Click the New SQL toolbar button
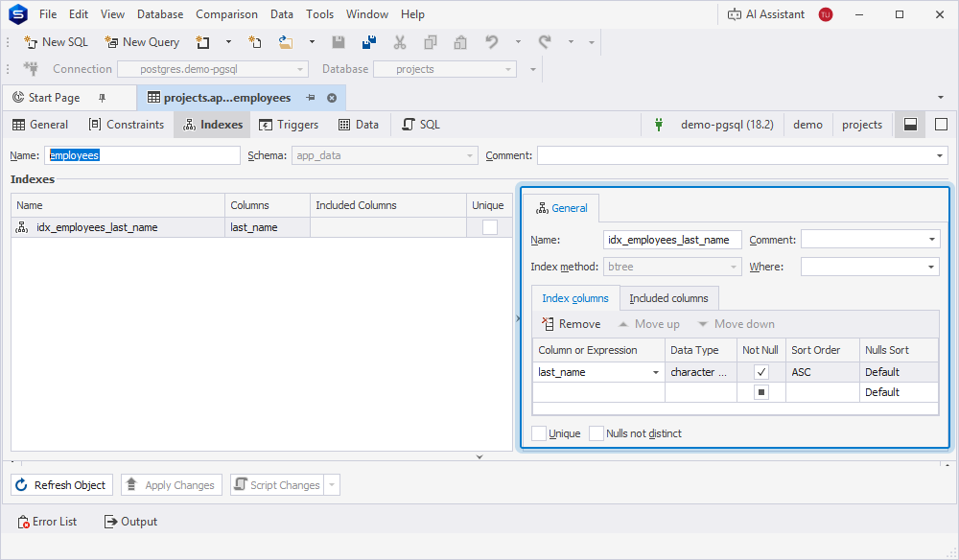The image size is (959, 560). tap(57, 42)
